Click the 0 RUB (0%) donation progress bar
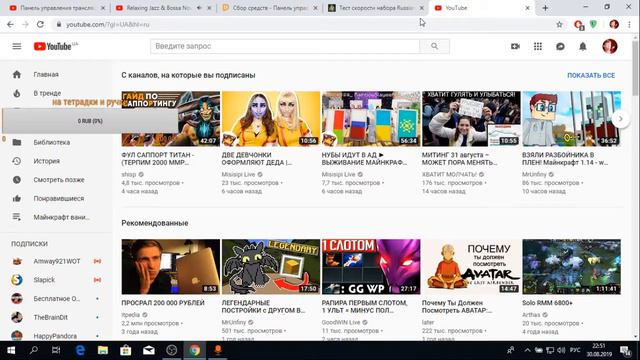Viewport: 640px width, 360px height. [90, 121]
